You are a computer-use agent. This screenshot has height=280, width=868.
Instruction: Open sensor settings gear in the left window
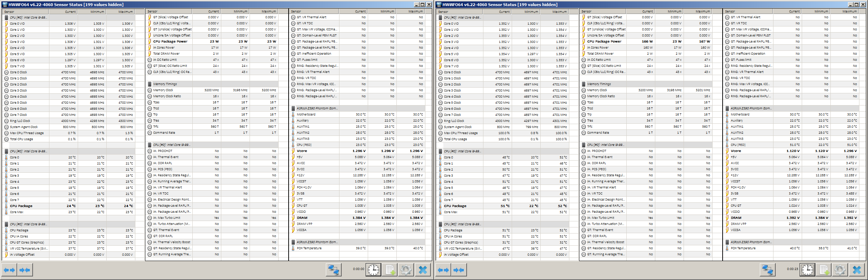406,270
